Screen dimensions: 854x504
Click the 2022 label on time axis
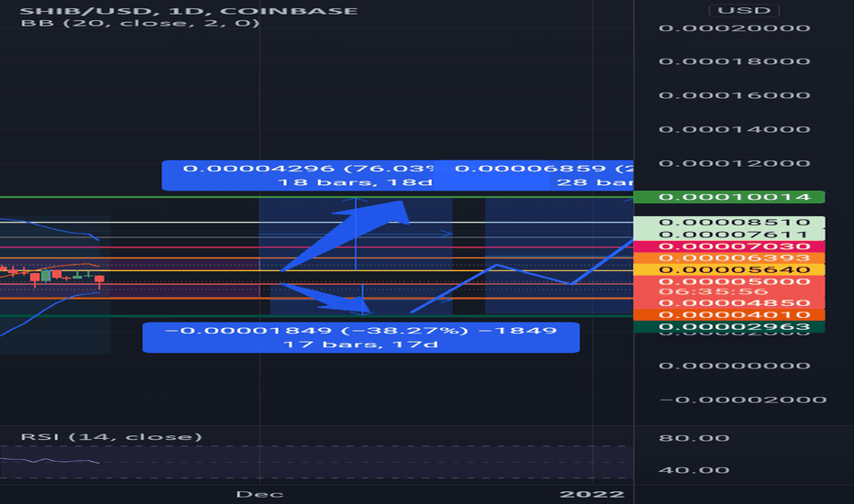pyautogui.click(x=592, y=494)
